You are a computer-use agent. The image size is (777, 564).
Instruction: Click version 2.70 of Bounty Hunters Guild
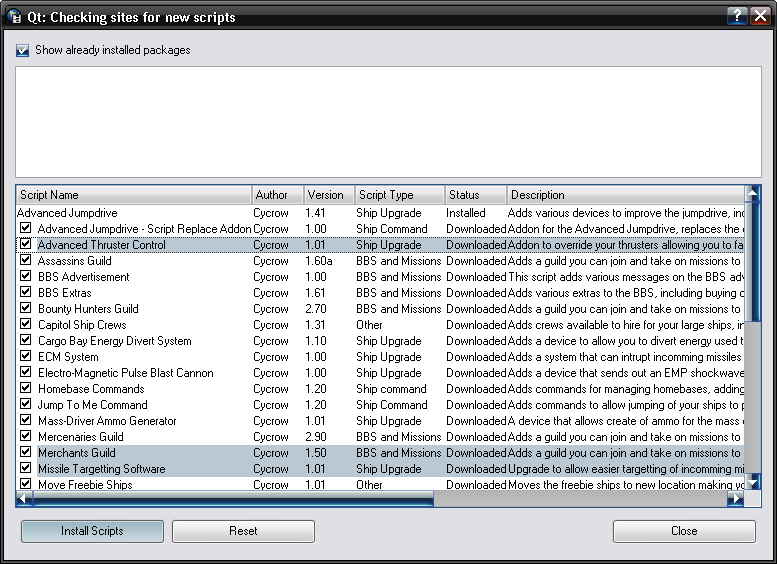click(316, 309)
